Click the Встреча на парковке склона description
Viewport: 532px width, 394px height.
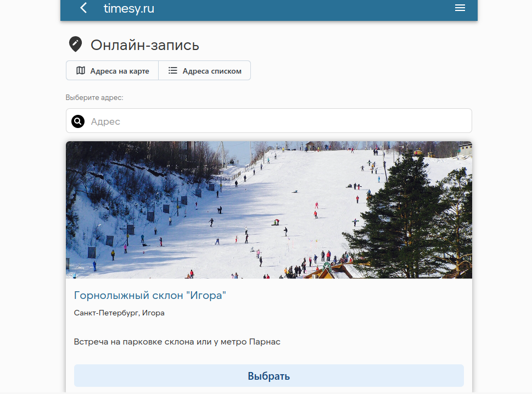click(177, 342)
